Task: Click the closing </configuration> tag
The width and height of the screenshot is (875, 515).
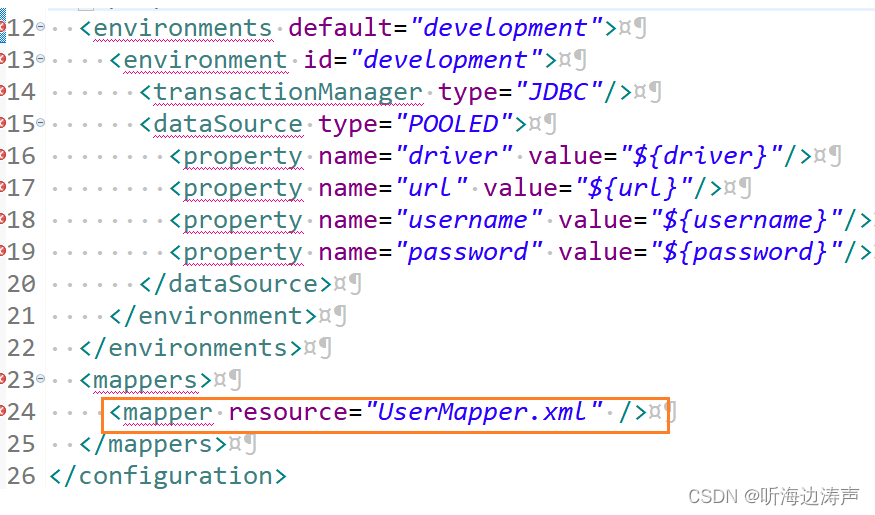Action: (x=168, y=477)
